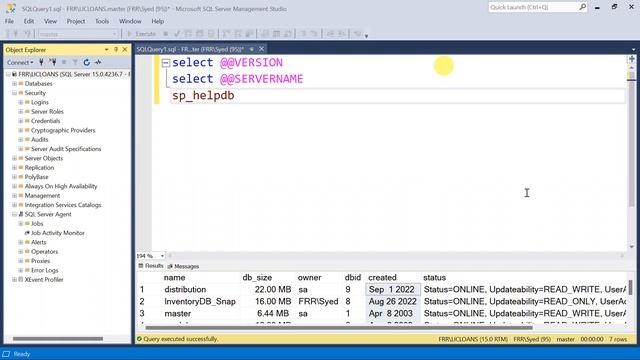Expand the Logins folder

tap(20, 102)
